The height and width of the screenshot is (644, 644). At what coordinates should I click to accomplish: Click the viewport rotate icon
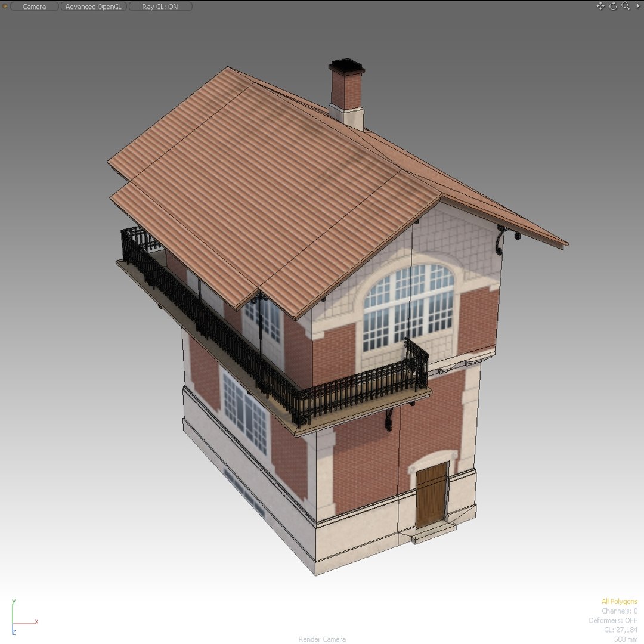613,6
